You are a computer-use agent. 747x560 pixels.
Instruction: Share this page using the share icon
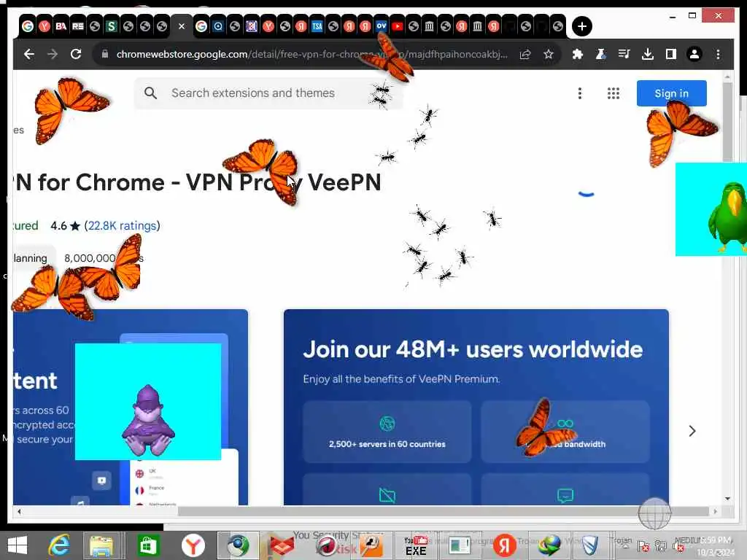tap(525, 54)
